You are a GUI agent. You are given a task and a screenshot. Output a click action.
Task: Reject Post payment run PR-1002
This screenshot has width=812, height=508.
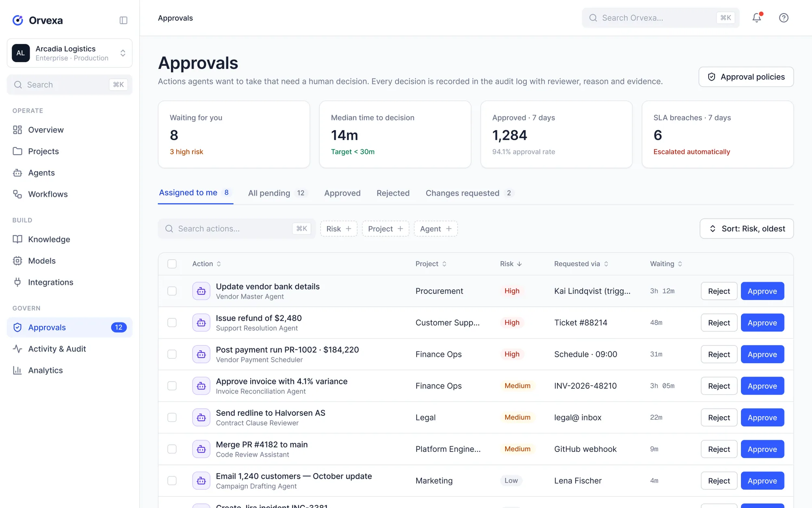(x=719, y=354)
